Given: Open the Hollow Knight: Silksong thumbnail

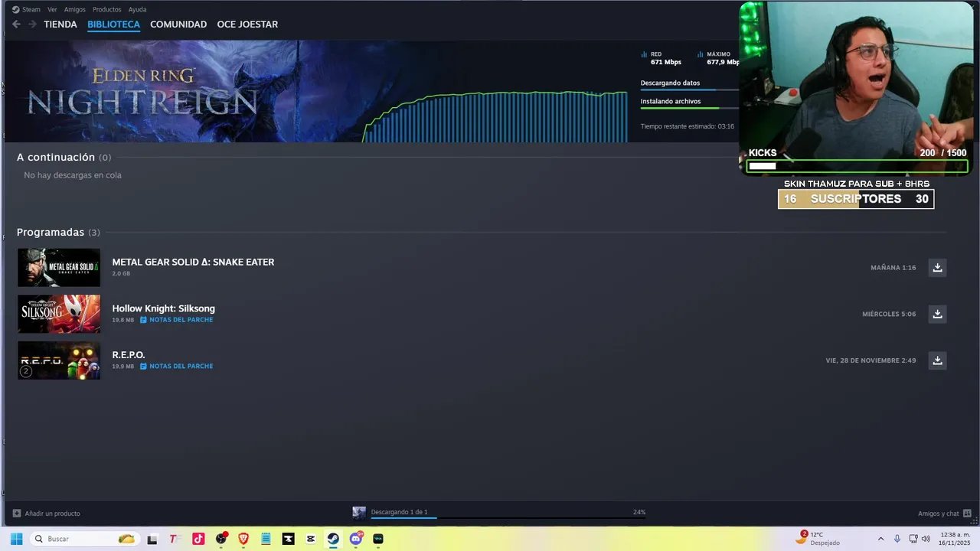Looking at the screenshot, I should pyautogui.click(x=59, y=314).
